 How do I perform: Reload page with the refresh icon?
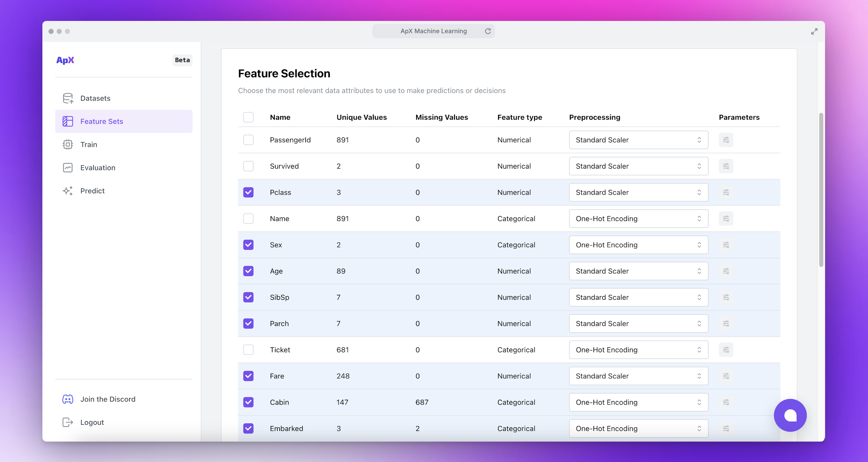488,31
